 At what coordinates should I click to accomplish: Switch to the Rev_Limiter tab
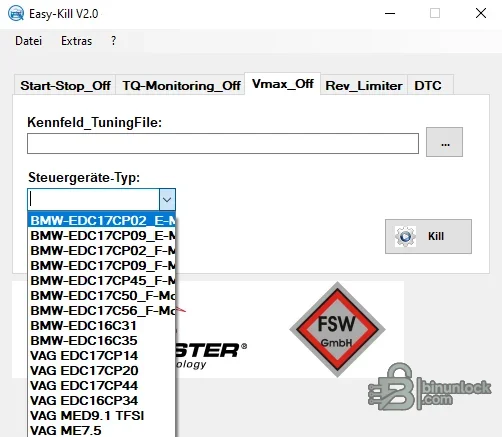tap(364, 86)
